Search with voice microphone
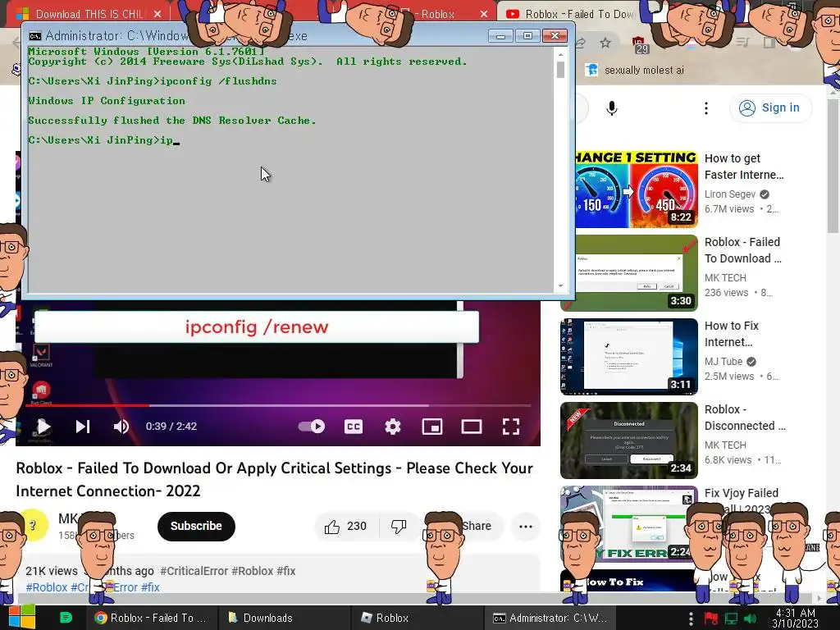840x630 pixels. coord(612,108)
